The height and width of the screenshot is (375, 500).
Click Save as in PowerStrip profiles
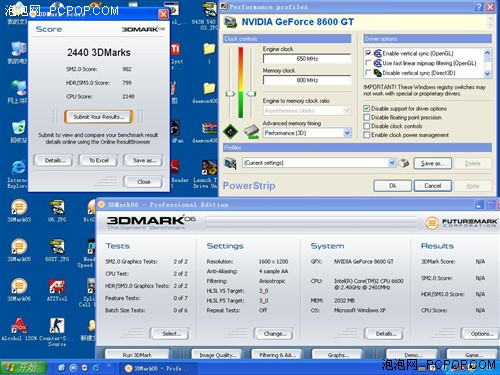tap(433, 163)
